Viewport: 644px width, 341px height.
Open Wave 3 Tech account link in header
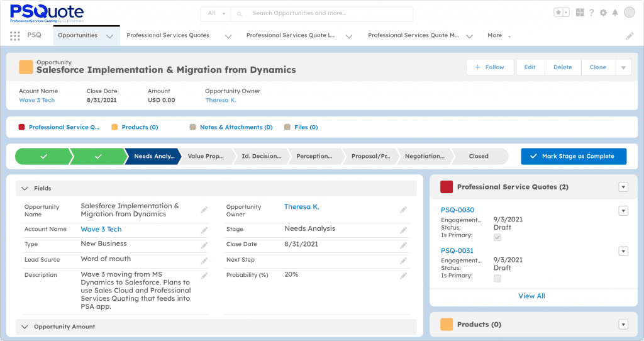37,100
